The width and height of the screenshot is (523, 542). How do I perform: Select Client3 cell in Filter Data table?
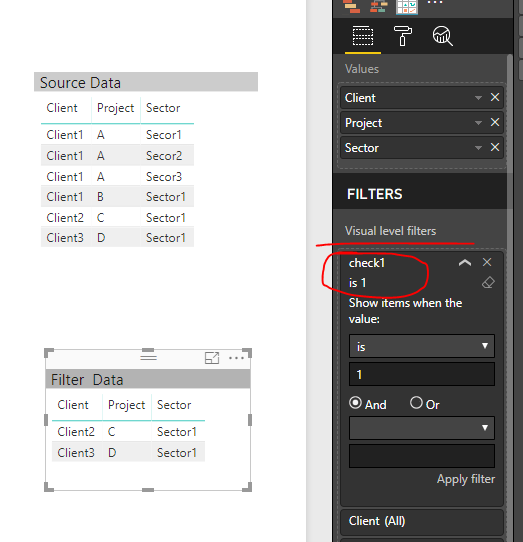click(76, 453)
